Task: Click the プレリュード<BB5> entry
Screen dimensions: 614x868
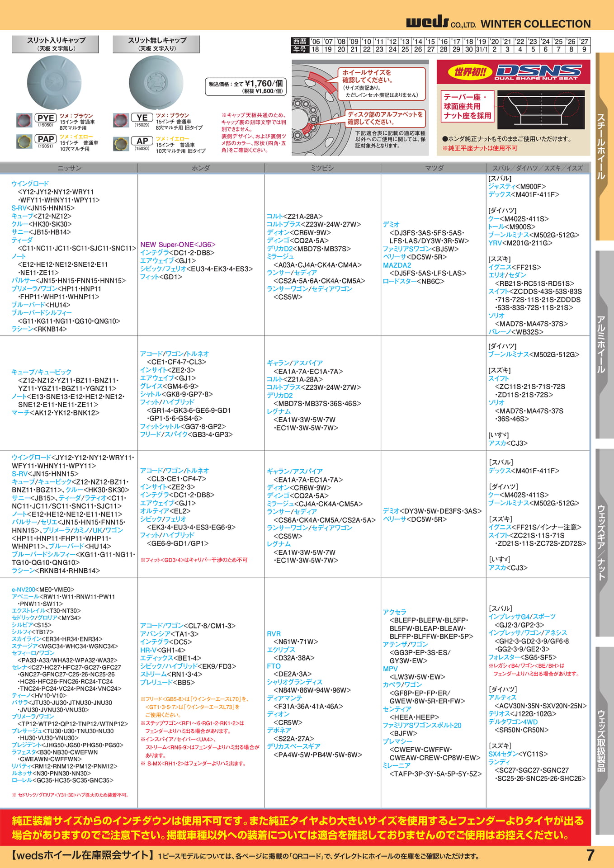Action: pos(167,682)
